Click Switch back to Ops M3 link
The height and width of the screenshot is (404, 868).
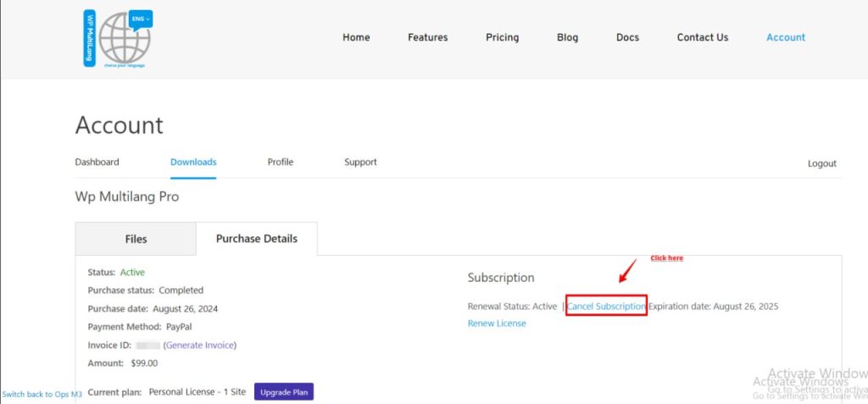(42, 395)
